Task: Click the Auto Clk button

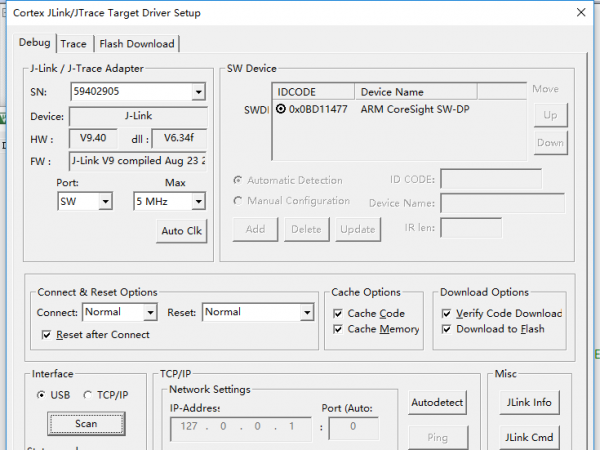Action: [x=182, y=231]
